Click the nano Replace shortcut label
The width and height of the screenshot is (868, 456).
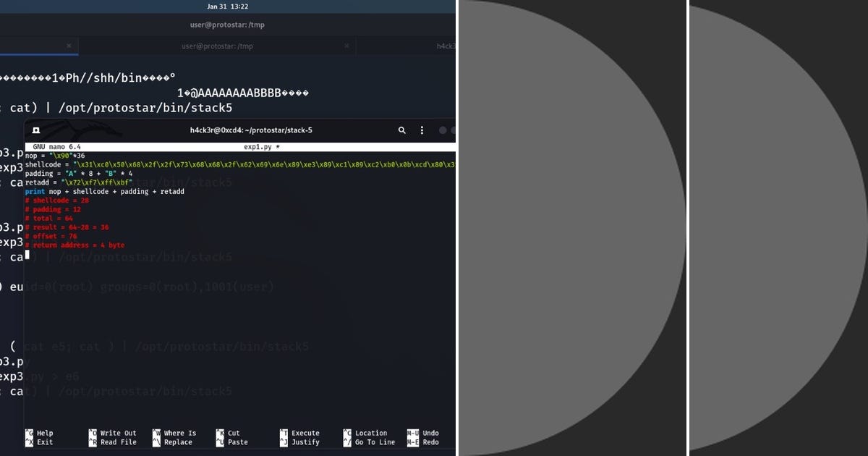pyautogui.click(x=177, y=442)
